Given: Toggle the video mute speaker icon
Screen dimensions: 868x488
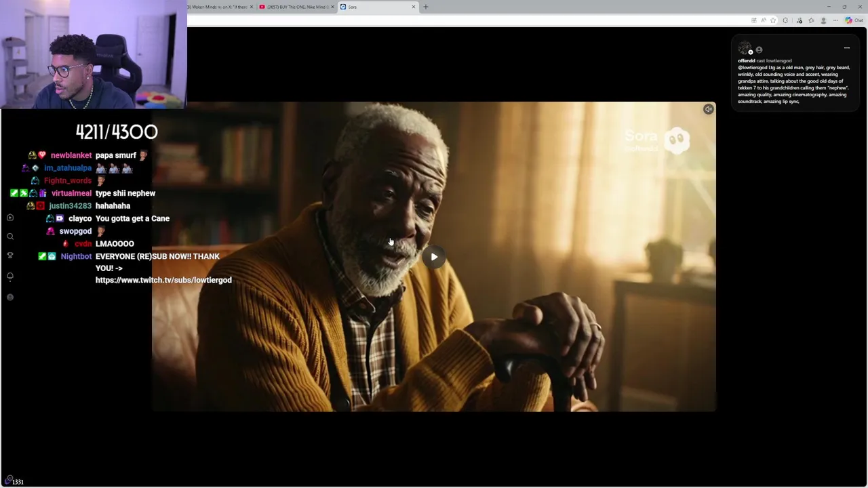Looking at the screenshot, I should click(708, 109).
